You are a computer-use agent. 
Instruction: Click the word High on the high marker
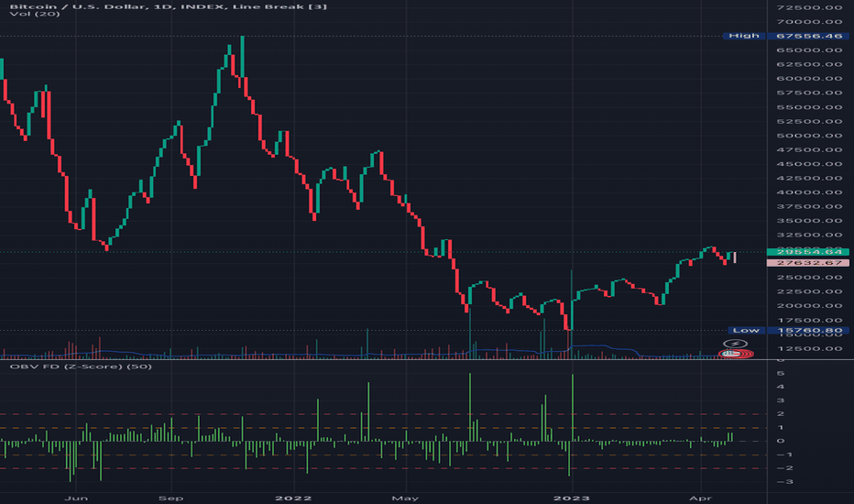pyautogui.click(x=744, y=36)
